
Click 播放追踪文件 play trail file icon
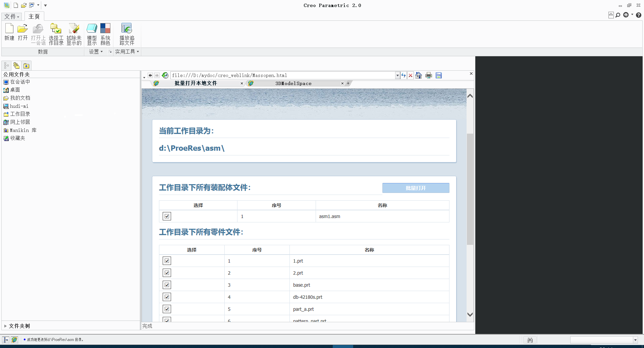[x=127, y=34]
